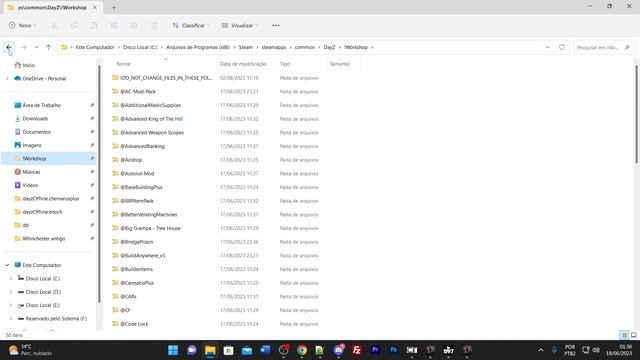Select Disco Local (C:) in the breadcrumb
Viewport: 640px width, 360px height.
(140, 47)
